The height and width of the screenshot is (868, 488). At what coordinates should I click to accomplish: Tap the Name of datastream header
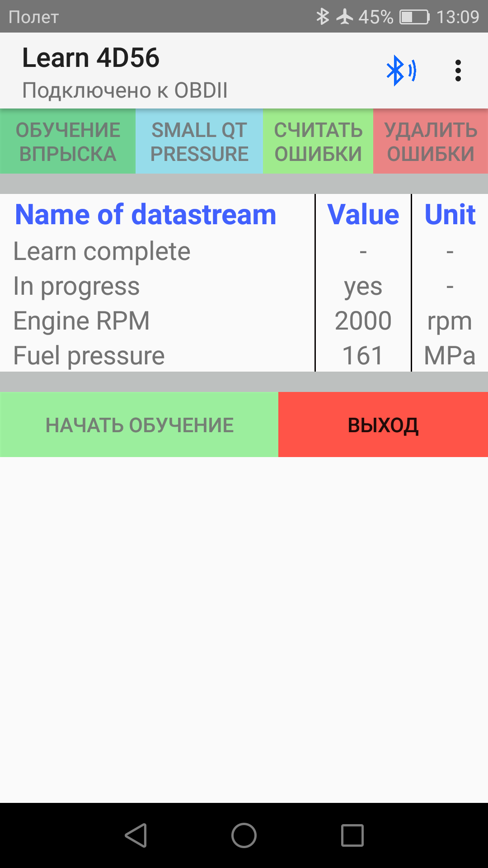(x=145, y=214)
